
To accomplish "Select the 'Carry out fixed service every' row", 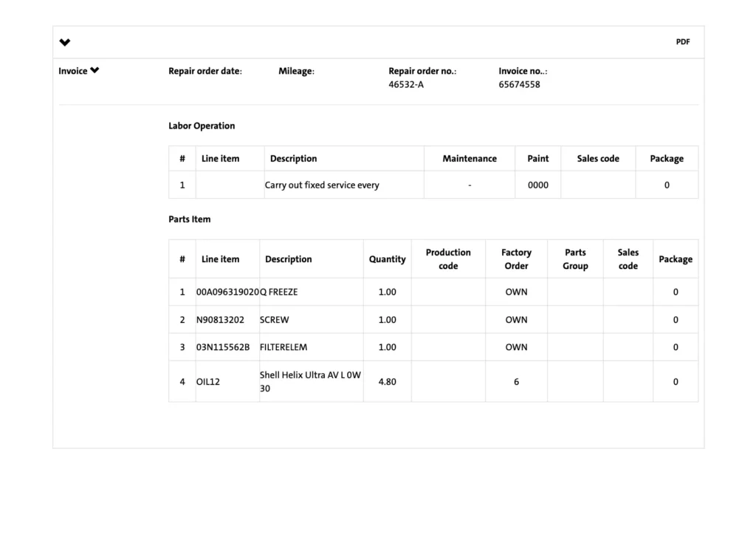I will tap(322, 185).
